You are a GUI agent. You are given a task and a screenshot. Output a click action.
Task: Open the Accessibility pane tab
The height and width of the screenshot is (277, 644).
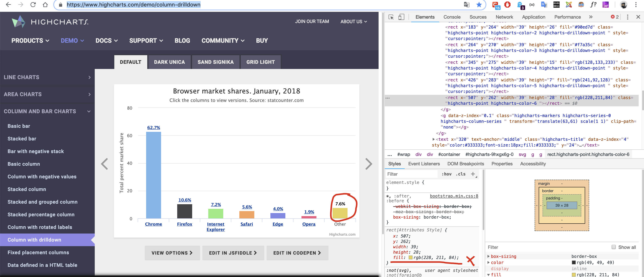pos(533,164)
